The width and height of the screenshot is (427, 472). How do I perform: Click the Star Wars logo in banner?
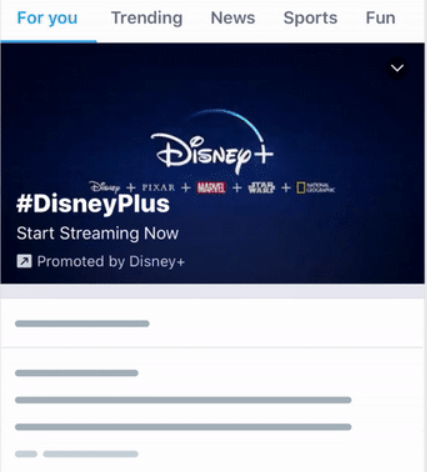(261, 188)
